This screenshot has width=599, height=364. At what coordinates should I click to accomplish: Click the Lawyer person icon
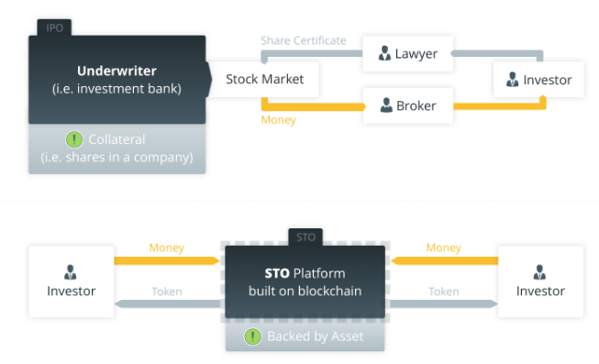tap(384, 53)
